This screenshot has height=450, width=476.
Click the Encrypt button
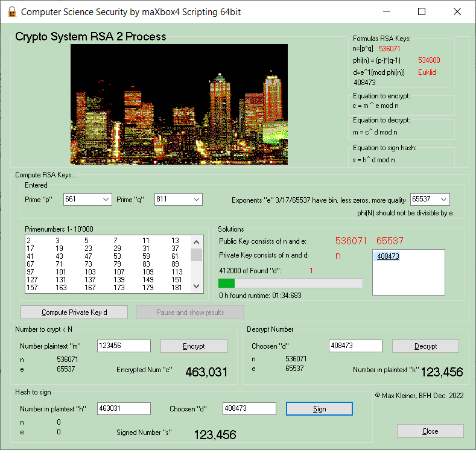click(x=194, y=346)
